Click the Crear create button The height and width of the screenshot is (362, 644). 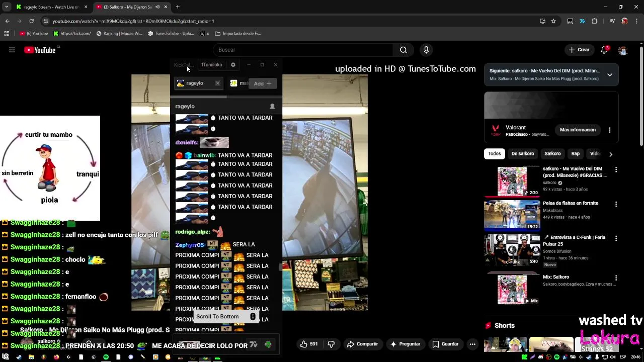[579, 50]
